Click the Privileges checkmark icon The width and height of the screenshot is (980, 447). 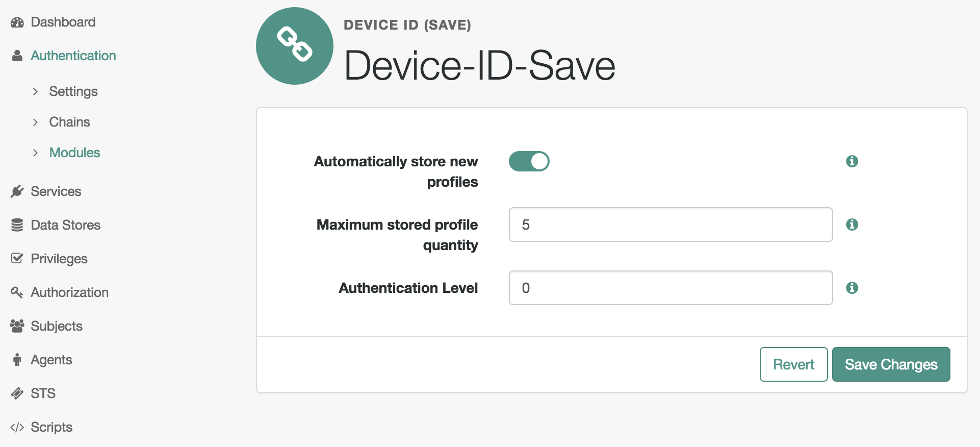(x=17, y=258)
